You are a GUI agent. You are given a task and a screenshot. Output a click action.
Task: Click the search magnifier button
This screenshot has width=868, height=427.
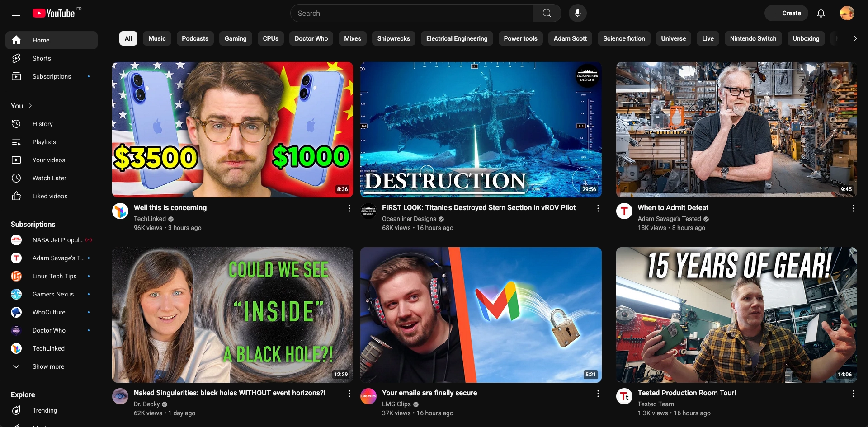click(x=547, y=13)
